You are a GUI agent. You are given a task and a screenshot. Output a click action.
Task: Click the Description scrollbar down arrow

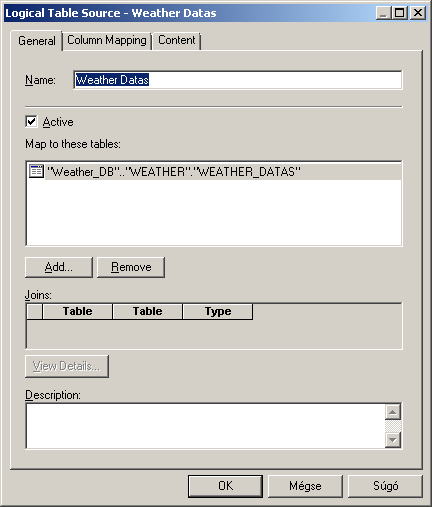(x=393, y=440)
